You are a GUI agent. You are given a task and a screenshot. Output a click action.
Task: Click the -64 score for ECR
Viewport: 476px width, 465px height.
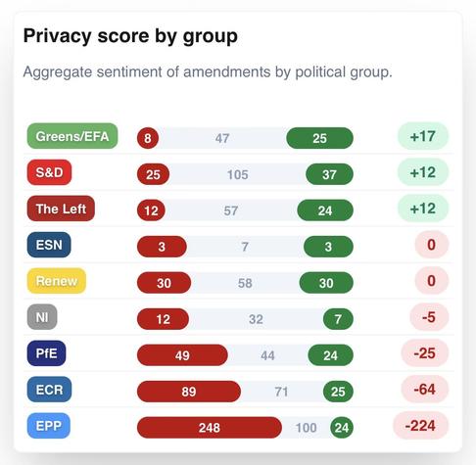click(x=424, y=390)
